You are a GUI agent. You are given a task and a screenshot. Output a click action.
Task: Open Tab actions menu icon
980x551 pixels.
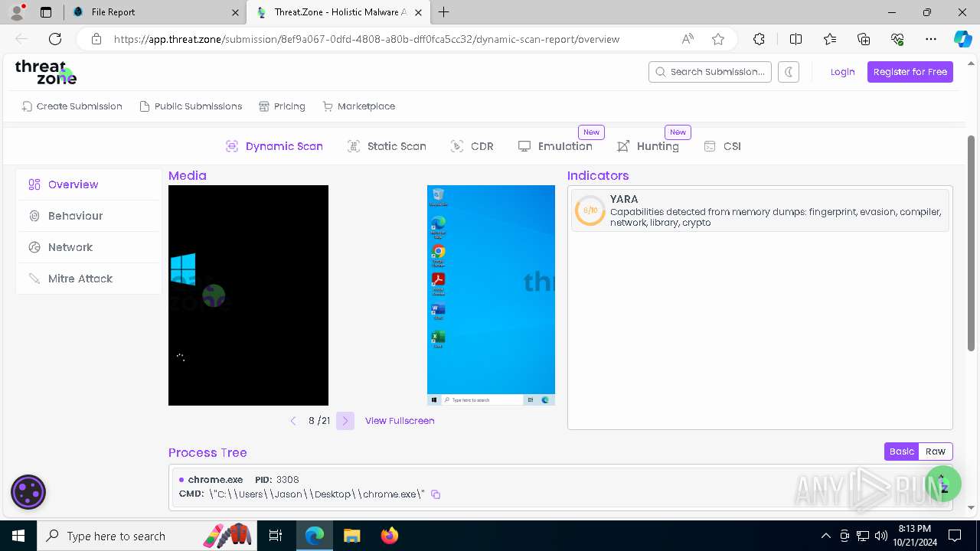click(46, 12)
